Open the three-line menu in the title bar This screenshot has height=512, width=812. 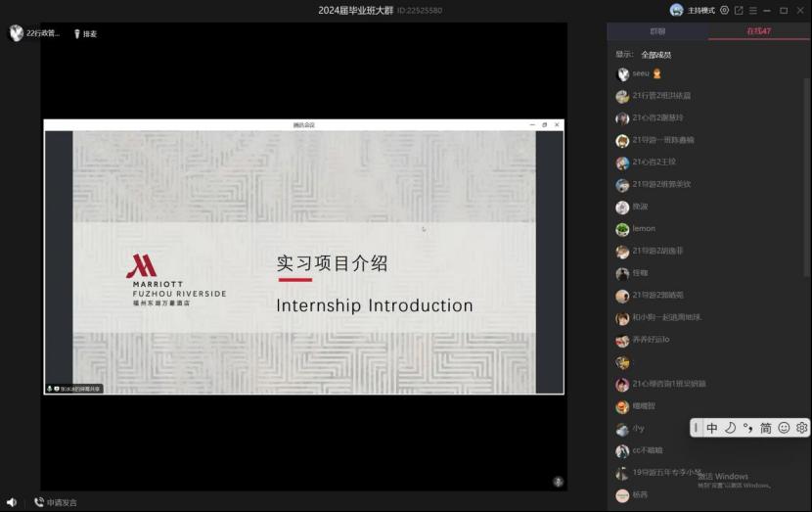point(753,11)
